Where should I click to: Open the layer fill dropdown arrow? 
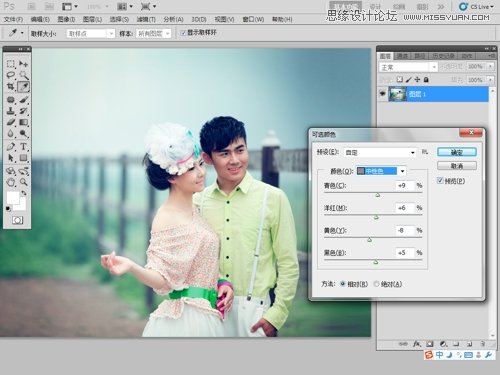[490, 80]
